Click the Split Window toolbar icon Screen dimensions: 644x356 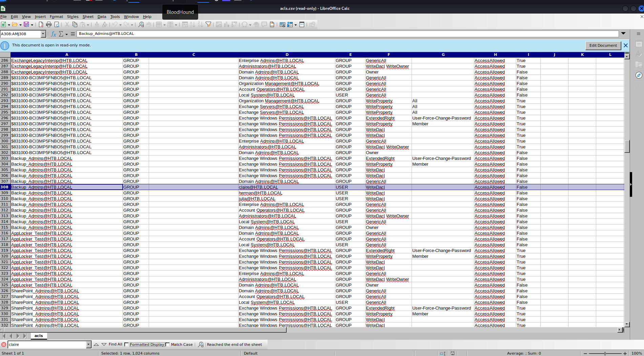pos(302,24)
